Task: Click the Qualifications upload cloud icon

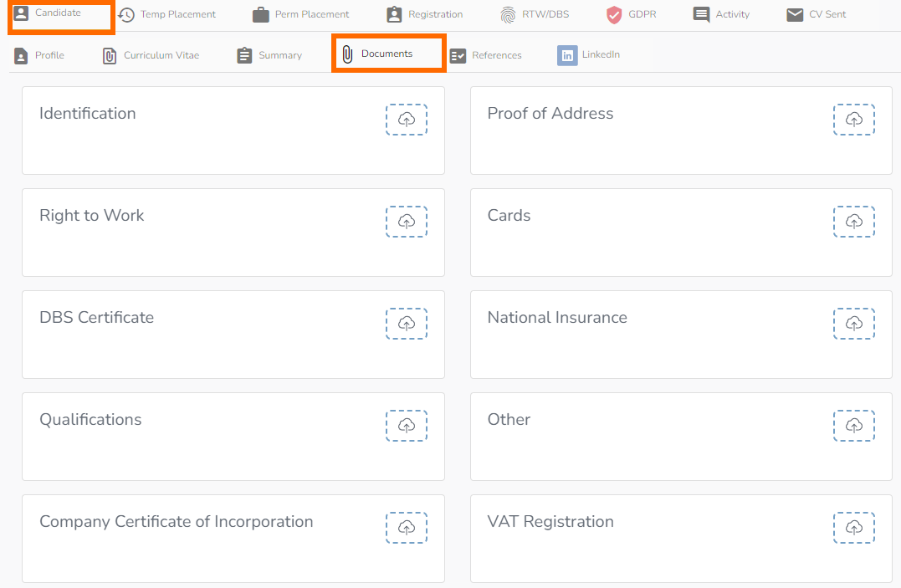Action: pos(407,426)
